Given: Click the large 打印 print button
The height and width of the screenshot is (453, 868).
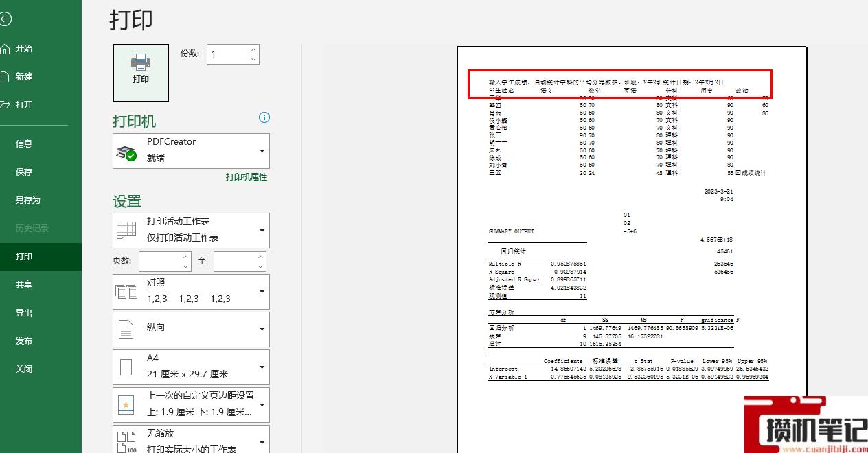Looking at the screenshot, I should point(141,73).
